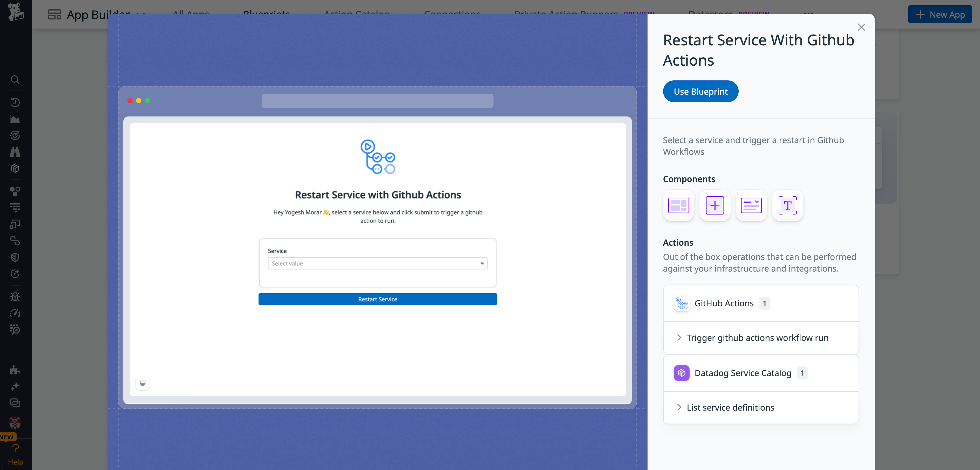The width and height of the screenshot is (980, 470).
Task: Select the Button component icon under Components
Action: tap(714, 205)
